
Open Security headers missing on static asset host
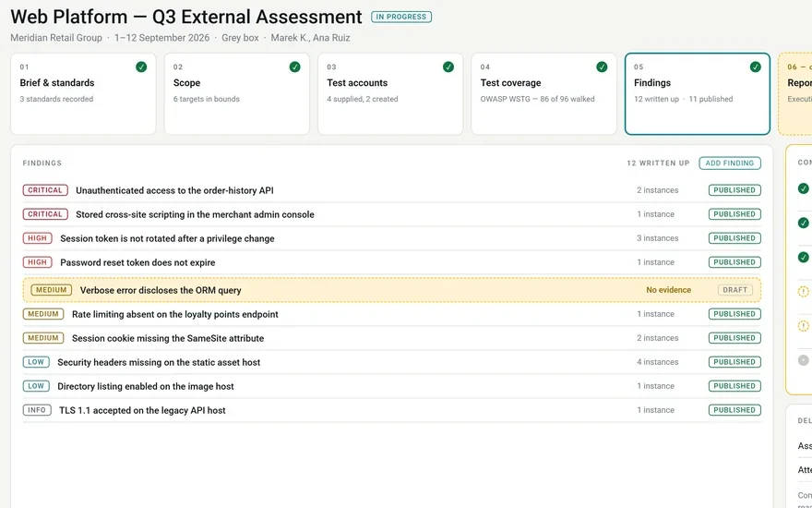coord(392,362)
